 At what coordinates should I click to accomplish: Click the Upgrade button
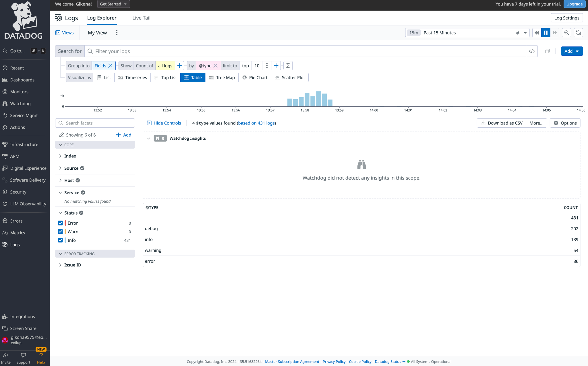click(x=575, y=4)
